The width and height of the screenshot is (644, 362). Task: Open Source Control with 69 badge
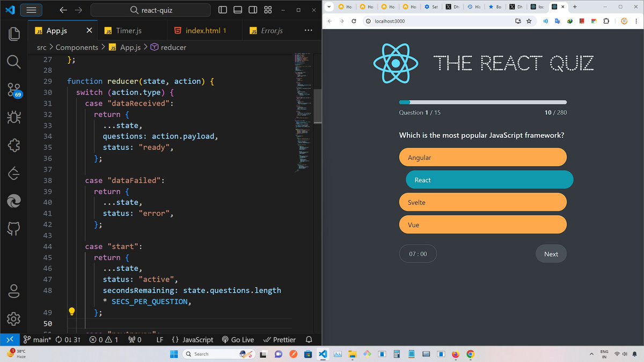14,90
